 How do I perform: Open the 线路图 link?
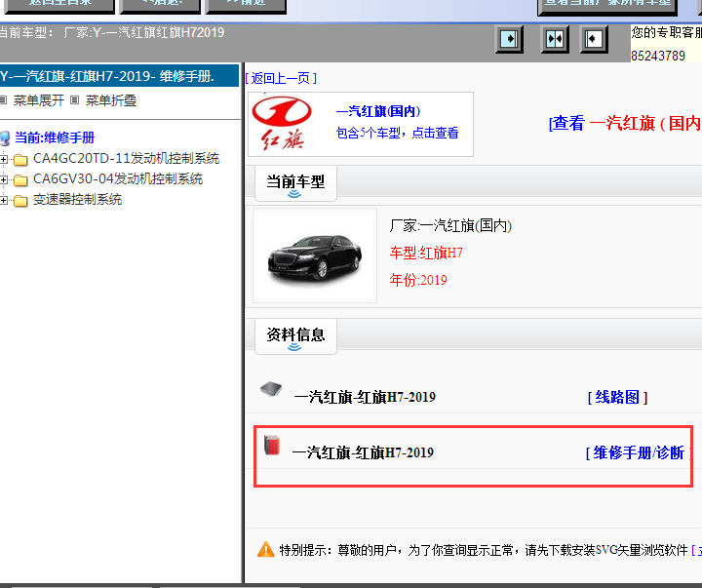[x=617, y=397]
